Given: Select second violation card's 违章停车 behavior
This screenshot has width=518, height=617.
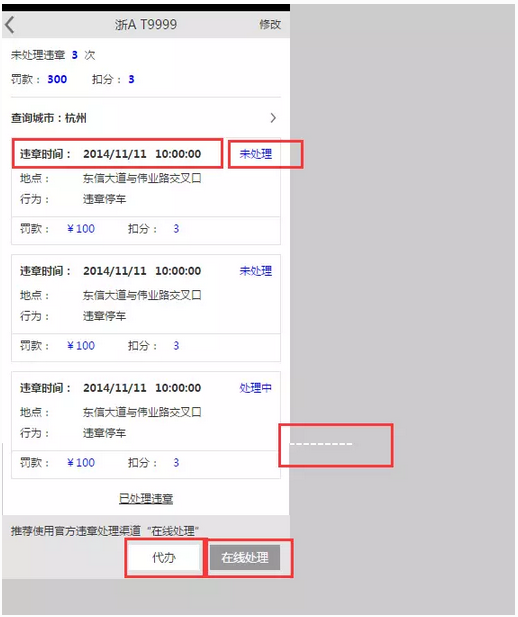Looking at the screenshot, I should pyautogui.click(x=104, y=316).
